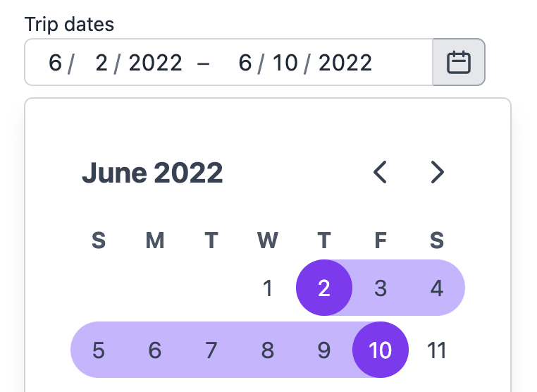Select end date June 10
This screenshot has height=392, width=537.
[x=381, y=350]
